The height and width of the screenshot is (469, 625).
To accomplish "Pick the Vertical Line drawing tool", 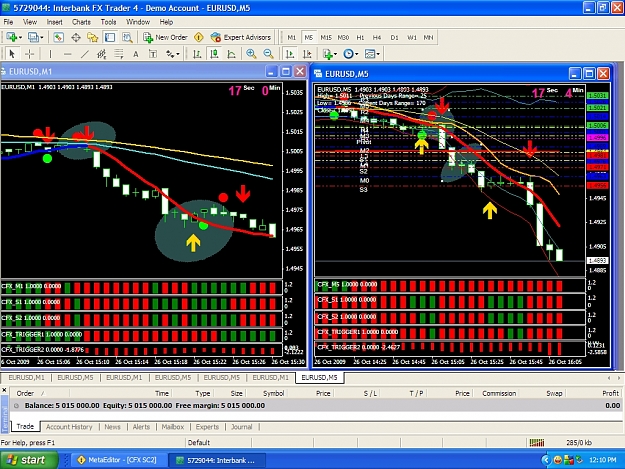I will pyautogui.click(x=50, y=54).
